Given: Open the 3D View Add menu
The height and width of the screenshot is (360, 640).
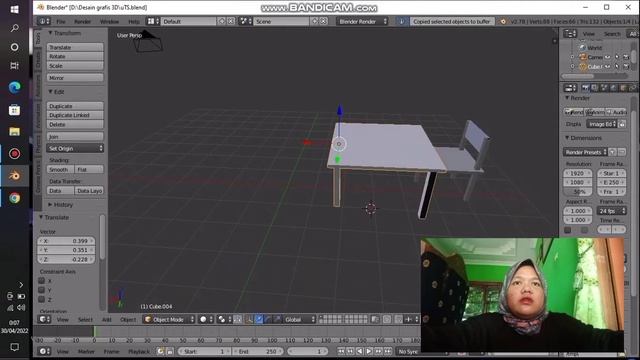Looking at the screenshot, I should point(107,319).
